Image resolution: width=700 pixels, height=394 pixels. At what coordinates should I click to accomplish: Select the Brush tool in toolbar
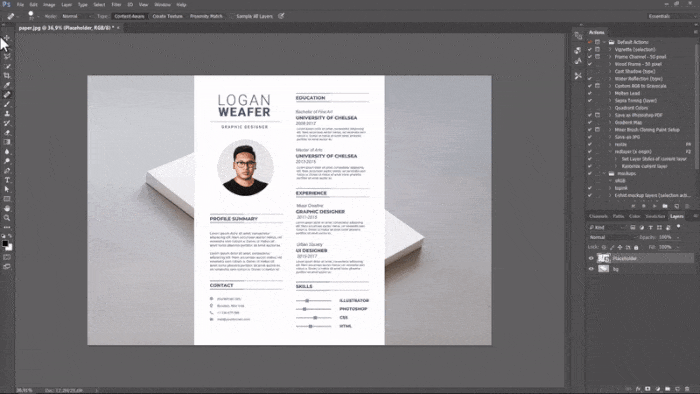pyautogui.click(x=7, y=104)
